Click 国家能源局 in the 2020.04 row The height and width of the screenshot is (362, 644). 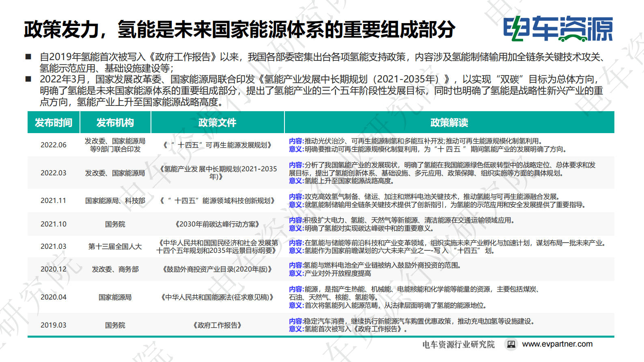pyautogui.click(x=115, y=297)
